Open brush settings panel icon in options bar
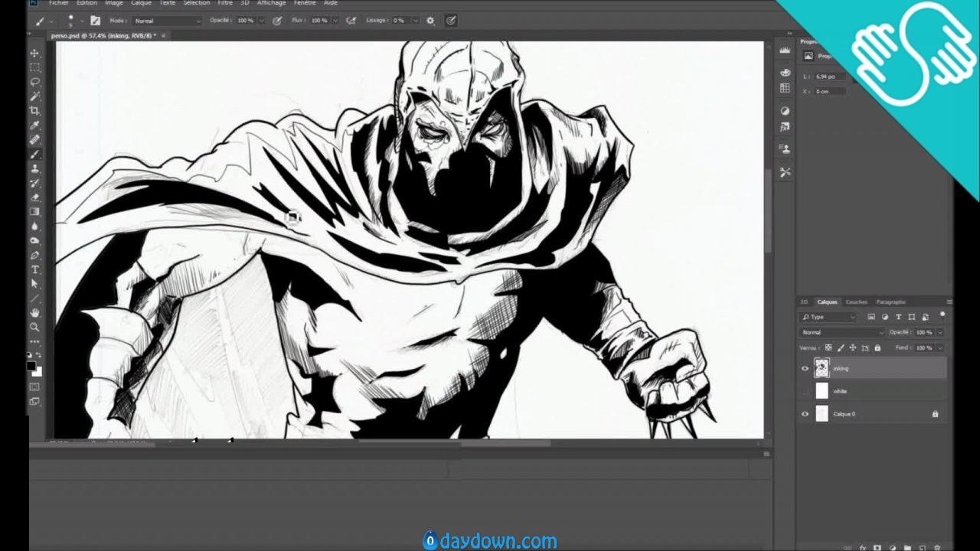Viewport: 980px width, 551px height. click(95, 21)
